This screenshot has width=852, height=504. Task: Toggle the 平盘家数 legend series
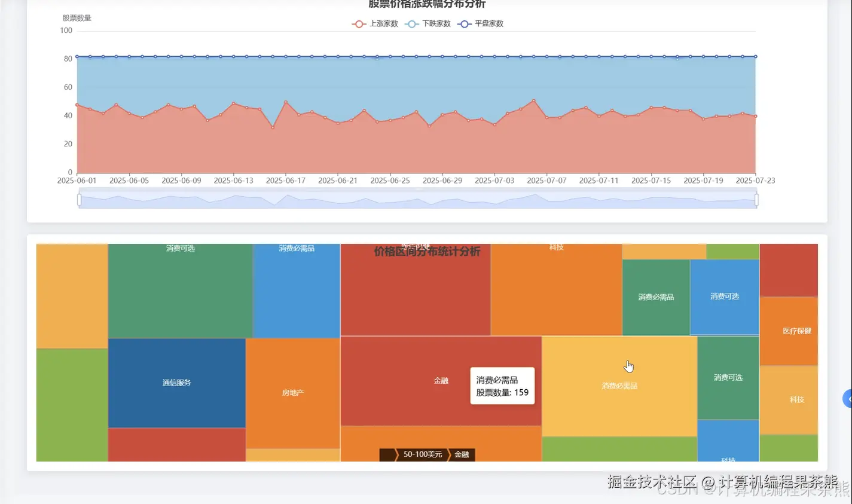(480, 24)
